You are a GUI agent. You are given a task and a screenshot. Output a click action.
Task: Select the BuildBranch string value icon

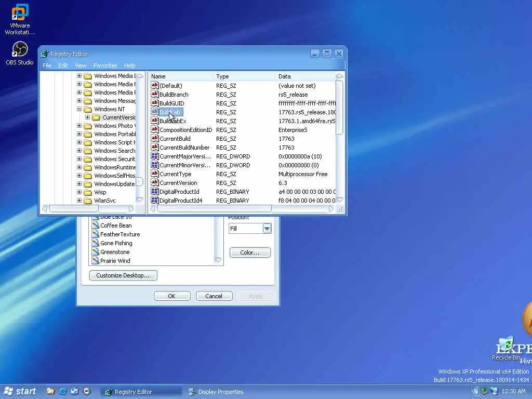click(x=155, y=95)
